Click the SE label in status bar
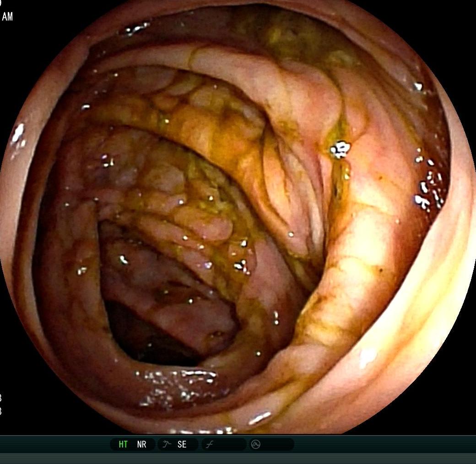This screenshot has width=476, height=464. [x=182, y=444]
